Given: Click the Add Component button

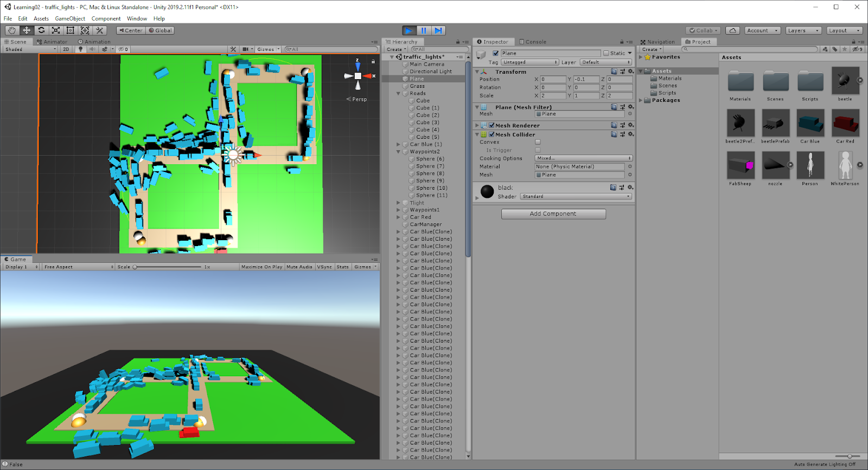Looking at the screenshot, I should [x=553, y=214].
